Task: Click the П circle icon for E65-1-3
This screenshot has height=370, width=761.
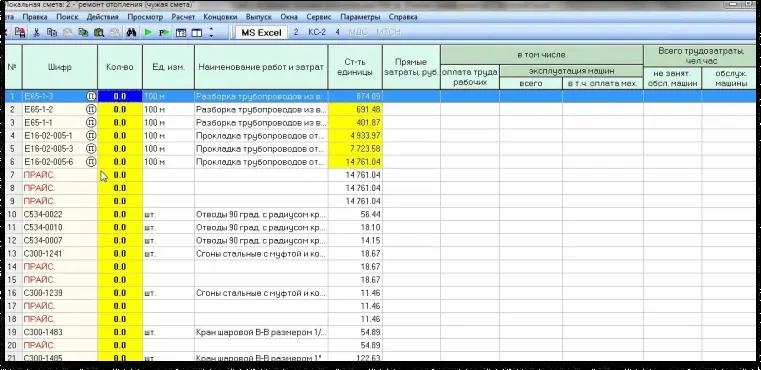Action: click(91, 96)
